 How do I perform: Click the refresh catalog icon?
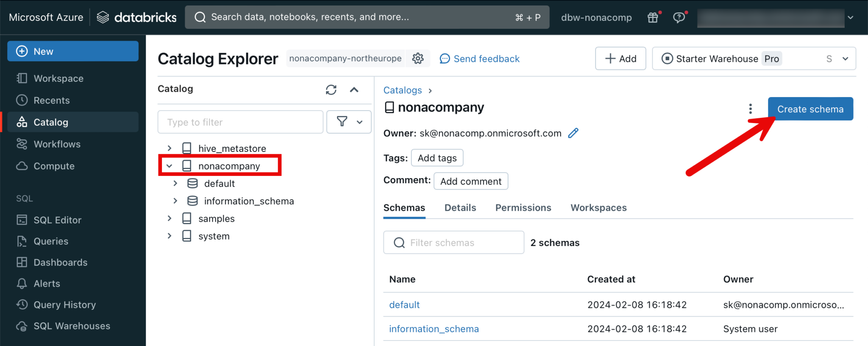(331, 89)
